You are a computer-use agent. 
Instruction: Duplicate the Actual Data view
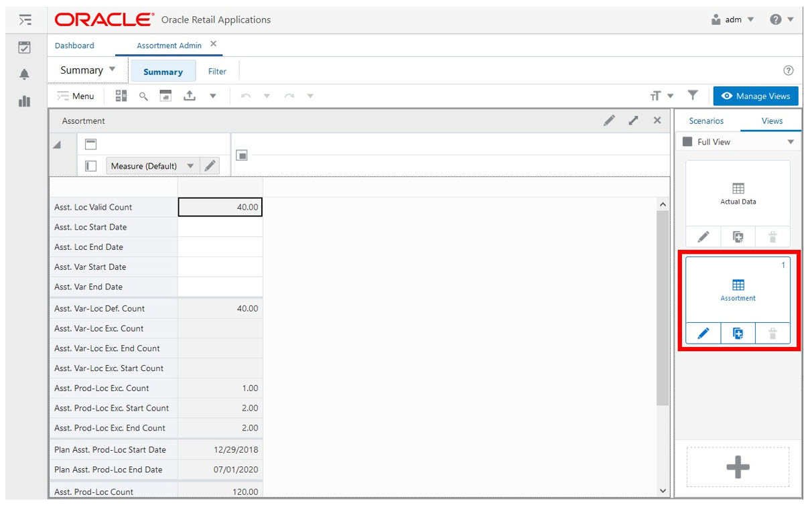tap(738, 236)
